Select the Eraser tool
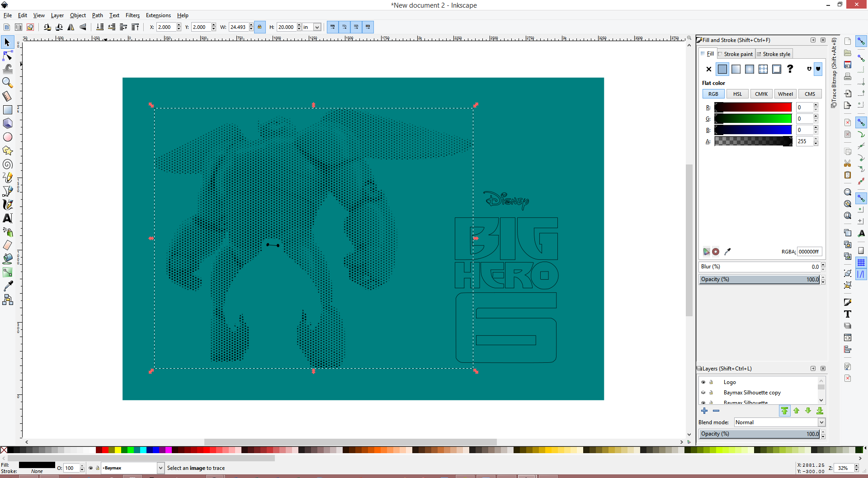The image size is (868, 478). tap(7, 245)
